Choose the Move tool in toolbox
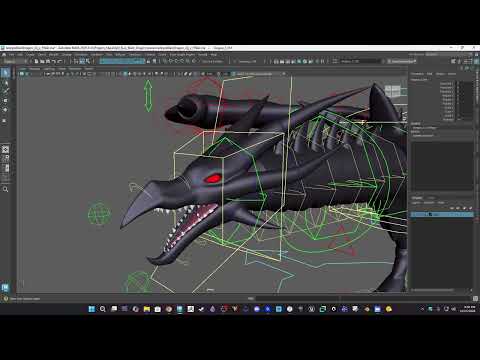This screenshot has width=480, height=360. coord(5,100)
